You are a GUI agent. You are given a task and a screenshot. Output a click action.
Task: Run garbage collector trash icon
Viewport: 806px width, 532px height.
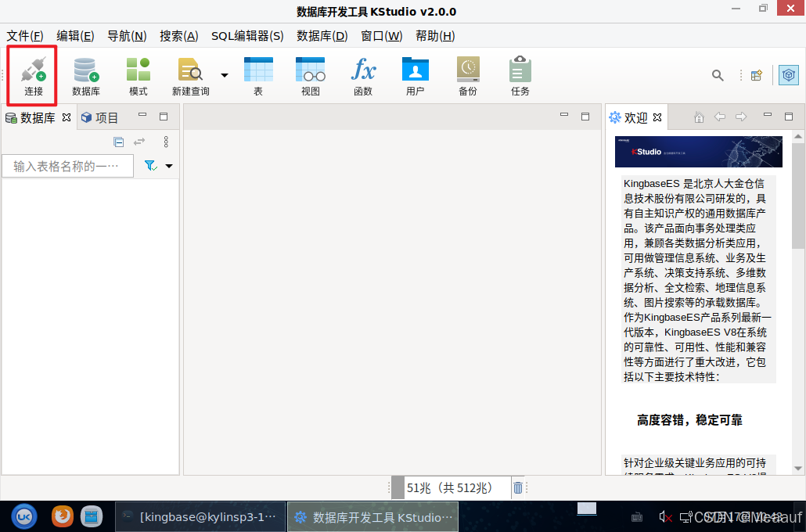click(517, 487)
